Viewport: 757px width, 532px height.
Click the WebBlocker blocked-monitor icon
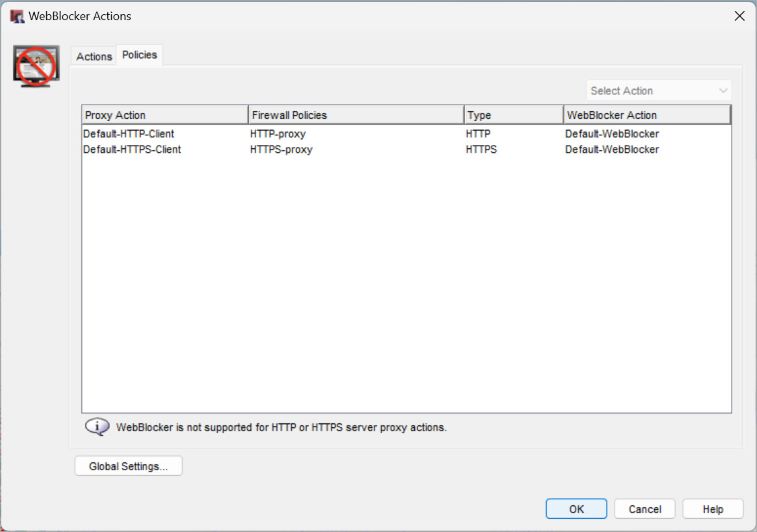pyautogui.click(x=36, y=65)
